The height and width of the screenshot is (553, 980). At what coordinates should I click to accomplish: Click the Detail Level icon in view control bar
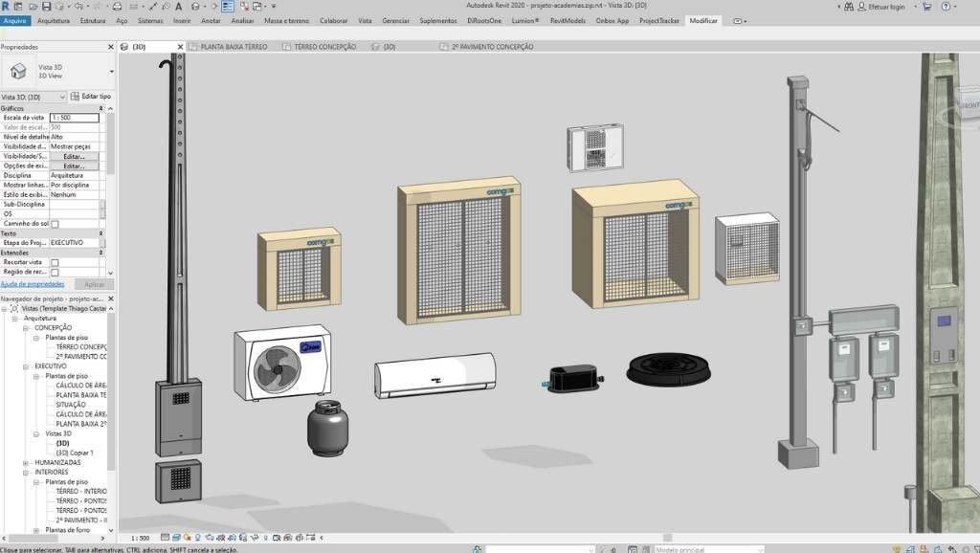point(166,539)
